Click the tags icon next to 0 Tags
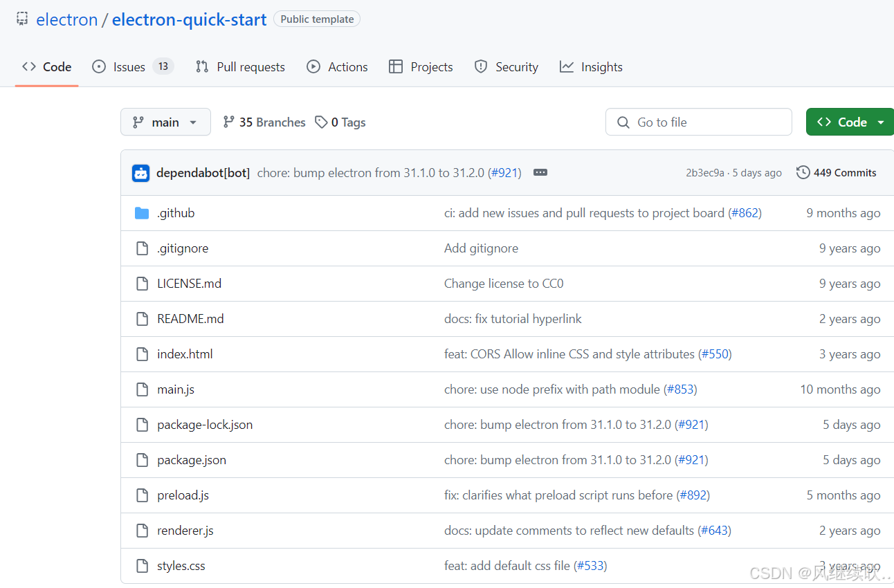894x588 pixels. click(321, 122)
